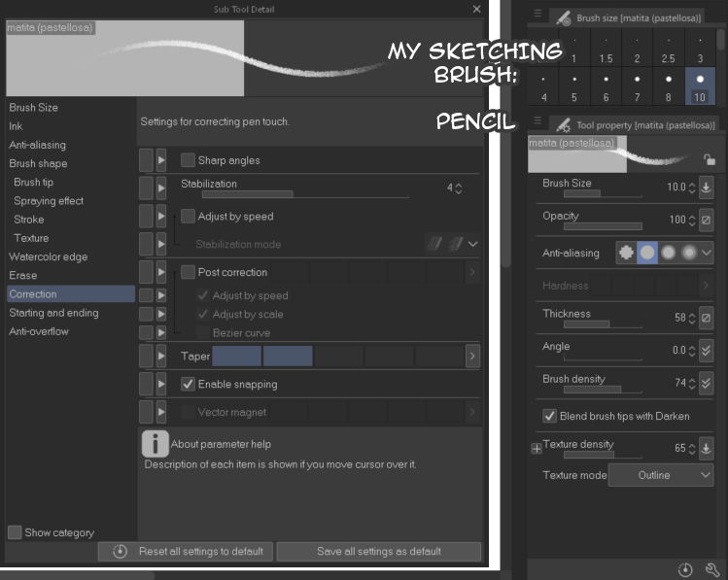Image resolution: width=728 pixels, height=580 pixels.
Task: Expand the Taper options arrow
Action: [472, 357]
